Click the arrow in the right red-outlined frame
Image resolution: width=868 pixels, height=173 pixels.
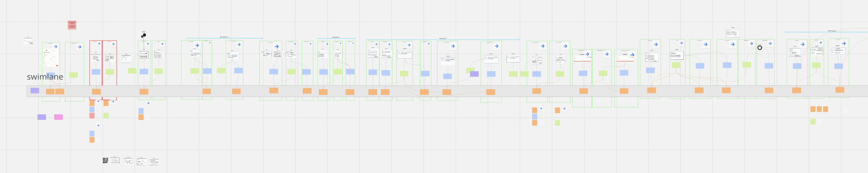point(113,44)
